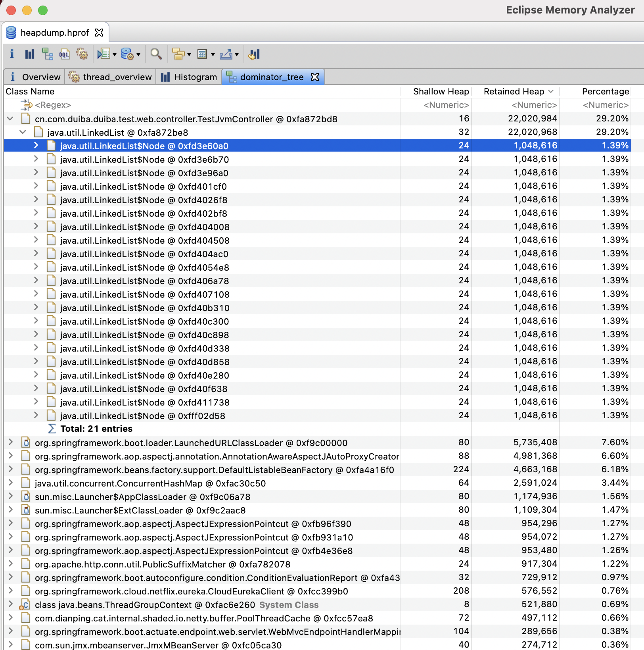
Task: Click retained heap value 5,735,408
Action: click(535, 442)
